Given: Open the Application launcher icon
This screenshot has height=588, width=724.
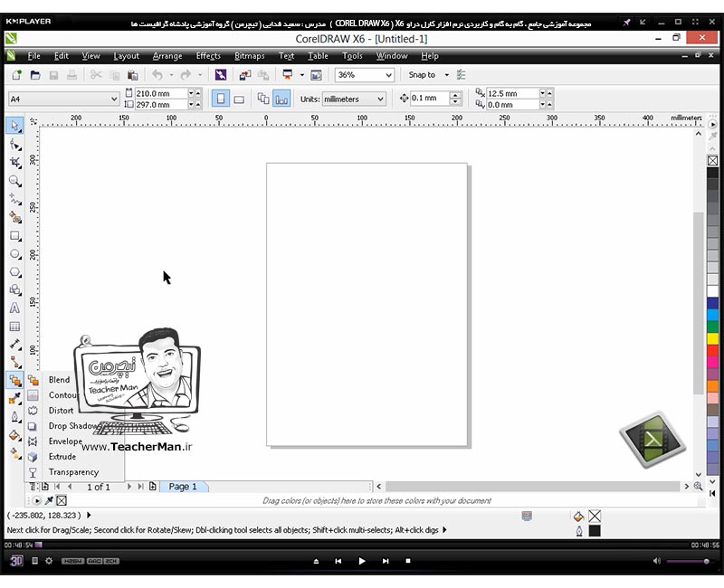Looking at the screenshot, I should pyautogui.click(x=288, y=74).
